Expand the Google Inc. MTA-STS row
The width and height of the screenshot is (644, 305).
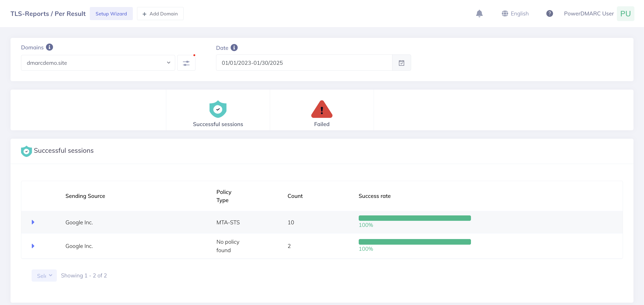[33, 222]
